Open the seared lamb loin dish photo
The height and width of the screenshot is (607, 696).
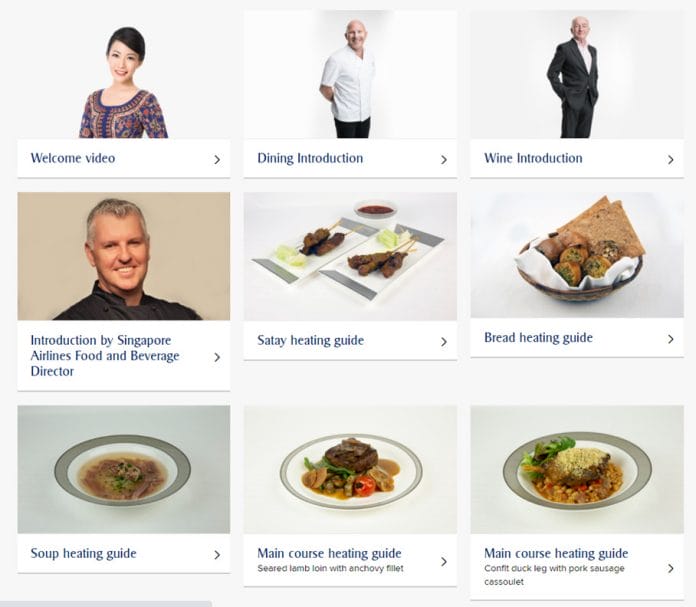click(x=350, y=469)
